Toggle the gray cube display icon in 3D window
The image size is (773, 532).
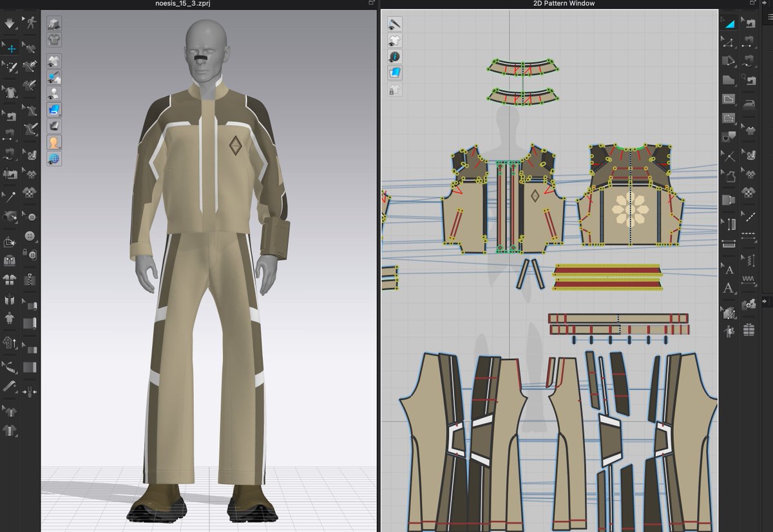[x=54, y=24]
